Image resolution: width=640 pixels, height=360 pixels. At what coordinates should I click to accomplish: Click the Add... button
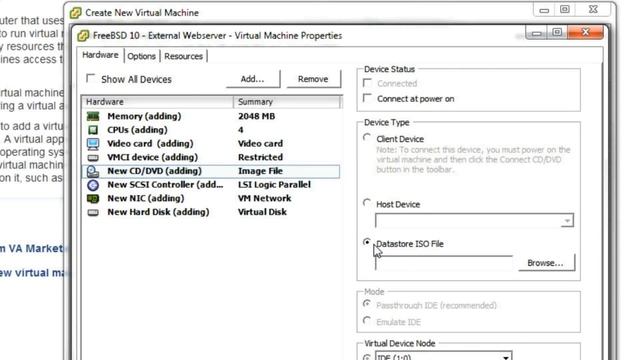coord(253,79)
